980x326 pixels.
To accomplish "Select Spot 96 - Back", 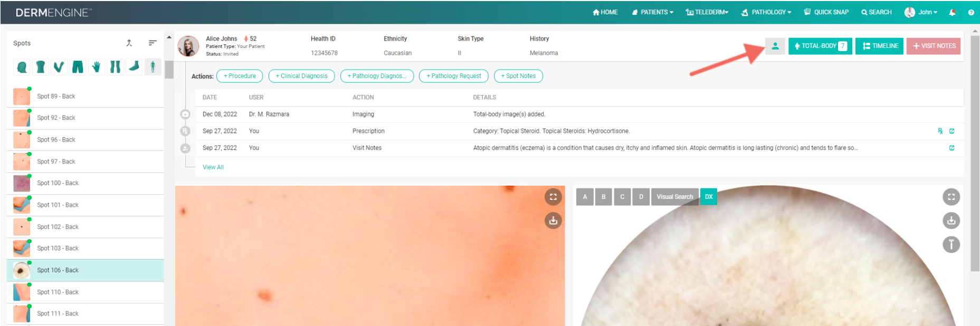I will coord(85,140).
